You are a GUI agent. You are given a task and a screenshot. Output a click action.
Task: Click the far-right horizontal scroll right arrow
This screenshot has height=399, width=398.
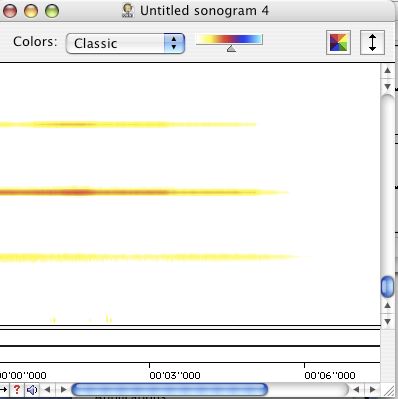[x=373, y=389]
